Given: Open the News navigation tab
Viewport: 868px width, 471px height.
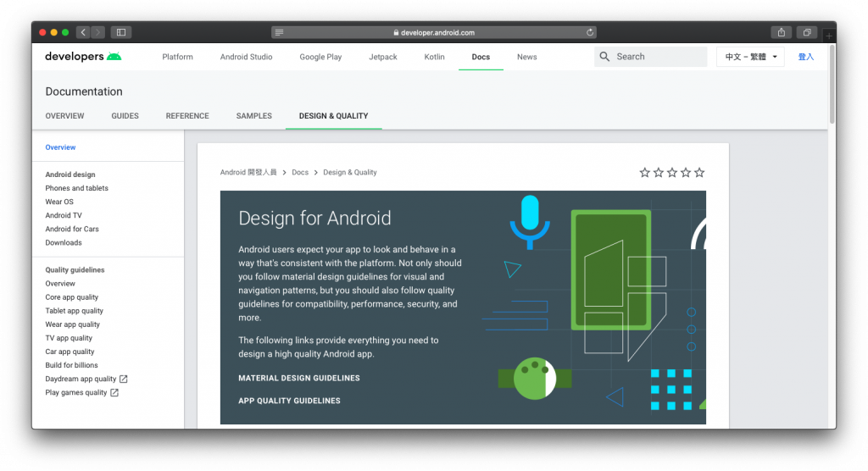Looking at the screenshot, I should tap(527, 57).
